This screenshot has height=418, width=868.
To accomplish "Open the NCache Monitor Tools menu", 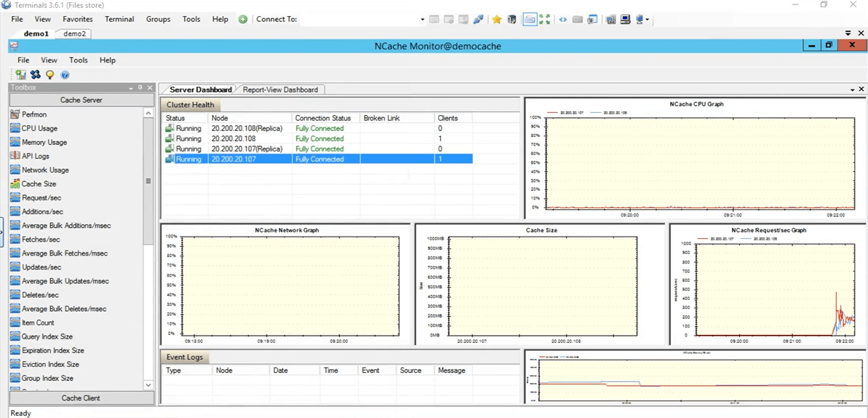I will pyautogui.click(x=78, y=60).
